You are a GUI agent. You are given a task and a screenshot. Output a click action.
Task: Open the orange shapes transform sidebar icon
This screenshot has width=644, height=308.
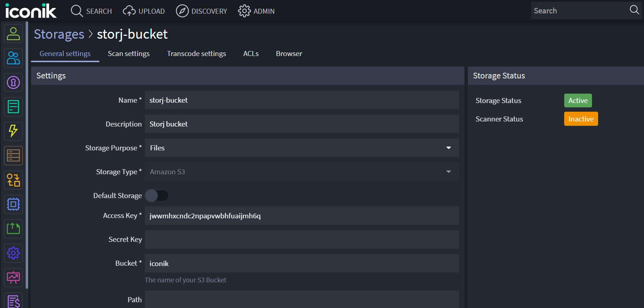point(13,180)
